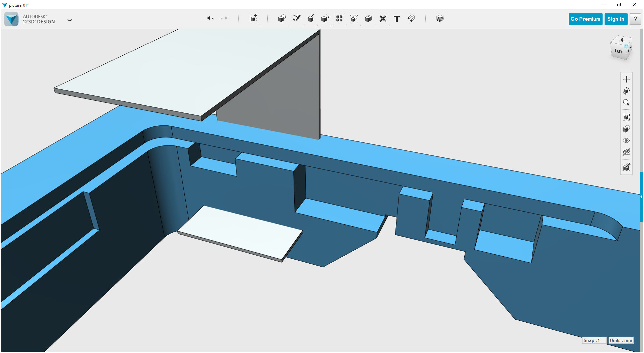
Task: Click the Undo arrow in the toolbar
Action: pyautogui.click(x=210, y=19)
